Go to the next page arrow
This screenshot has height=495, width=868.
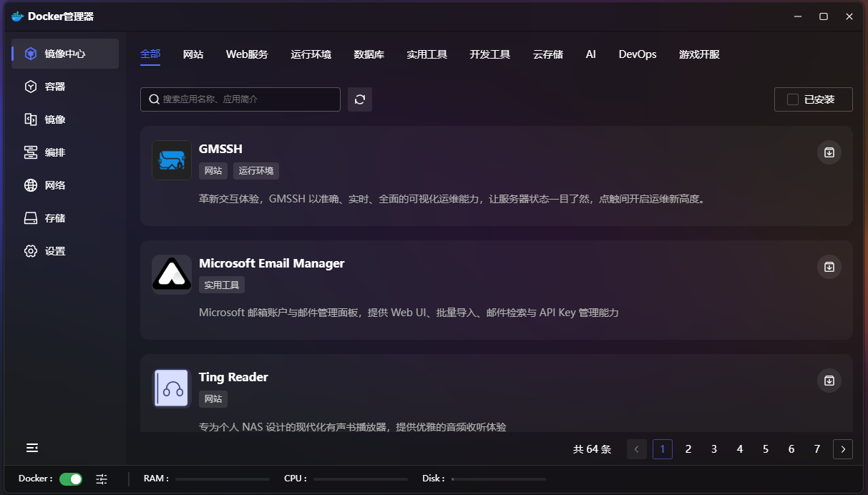click(x=843, y=449)
